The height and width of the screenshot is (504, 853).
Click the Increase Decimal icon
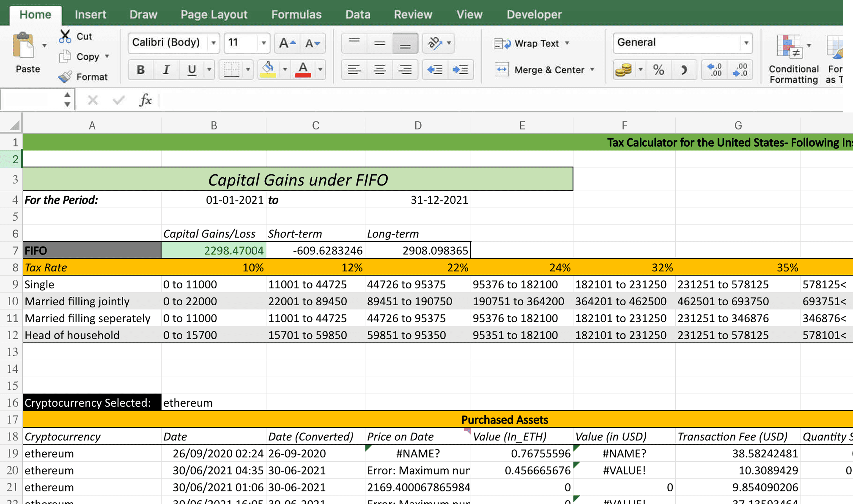(x=714, y=70)
